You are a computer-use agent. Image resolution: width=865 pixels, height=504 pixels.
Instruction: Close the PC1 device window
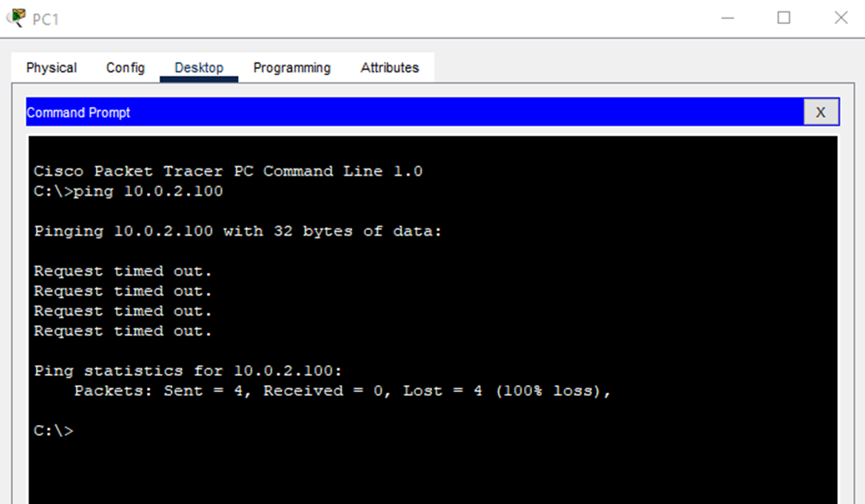click(840, 18)
